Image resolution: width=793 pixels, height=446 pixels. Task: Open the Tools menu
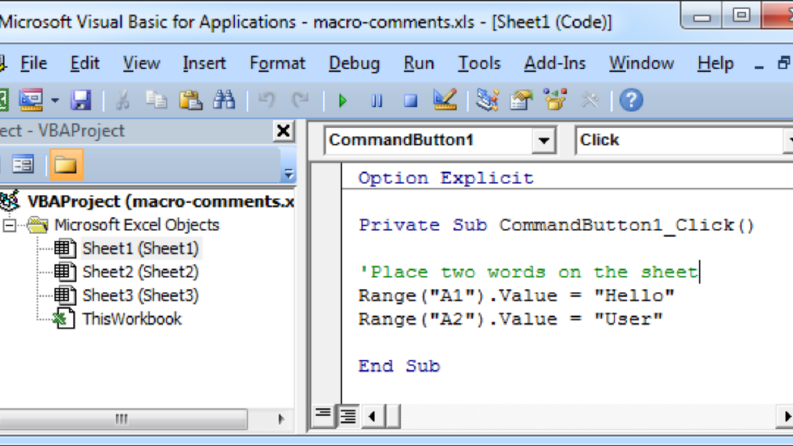479,63
